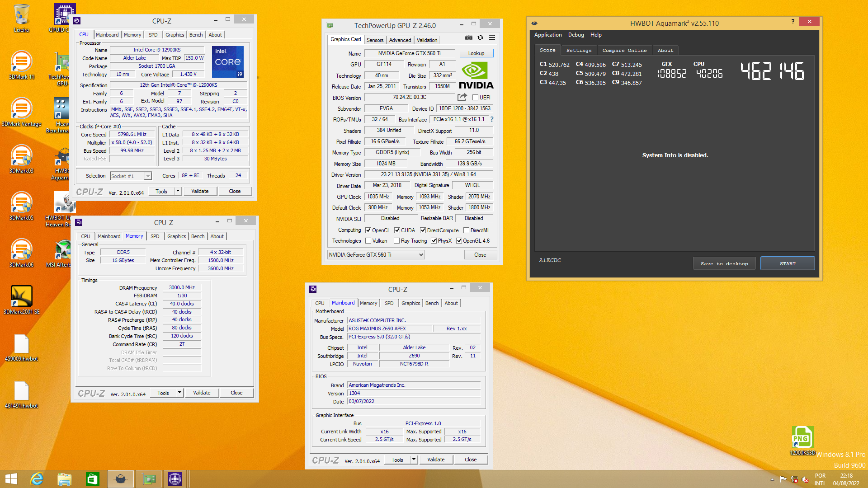Image resolution: width=868 pixels, height=488 pixels.
Task: Toggle the OpenCL checkbox
Action: (368, 230)
